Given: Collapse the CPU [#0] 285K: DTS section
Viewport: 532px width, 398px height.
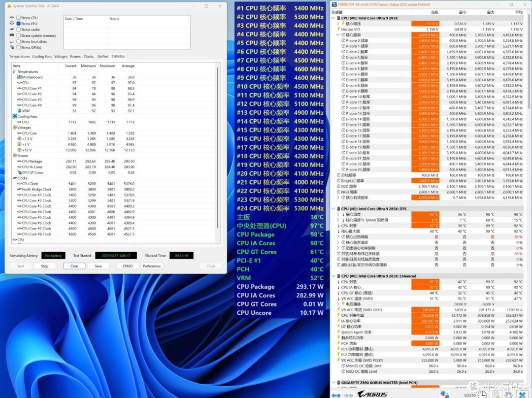Looking at the screenshot, I should (333, 209).
